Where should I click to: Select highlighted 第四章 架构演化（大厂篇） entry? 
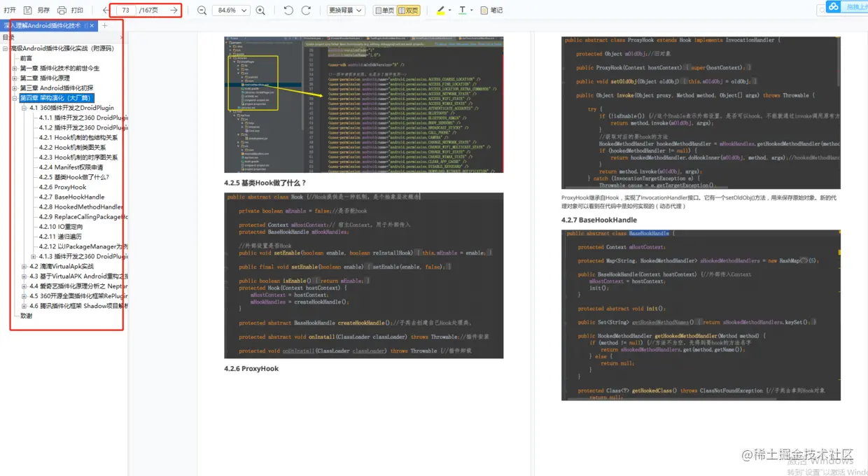pos(56,98)
